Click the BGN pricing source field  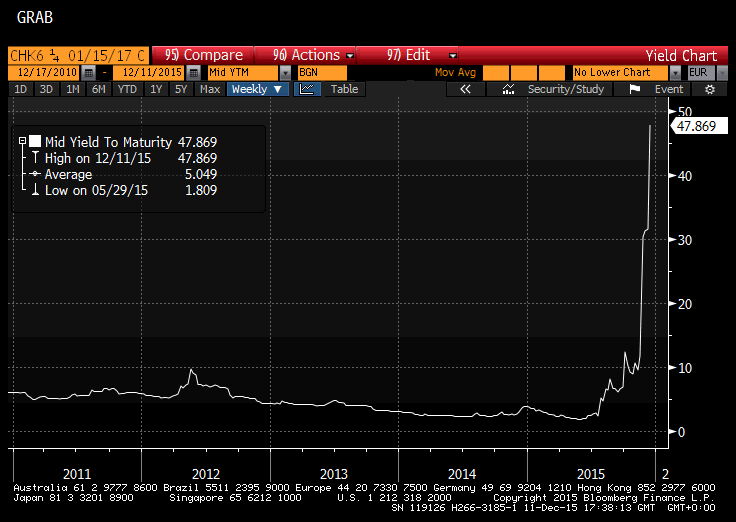pyautogui.click(x=322, y=73)
